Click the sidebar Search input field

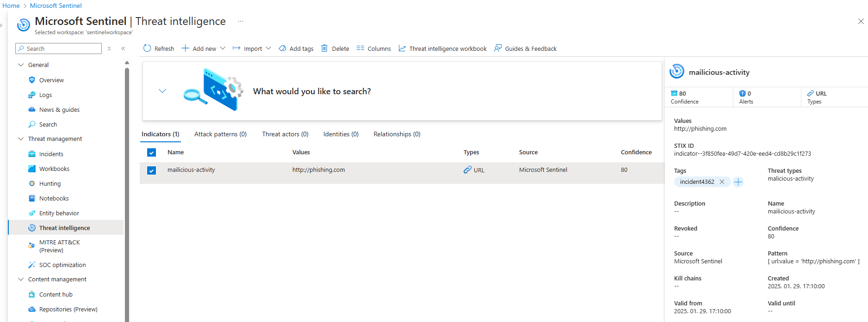click(x=62, y=49)
